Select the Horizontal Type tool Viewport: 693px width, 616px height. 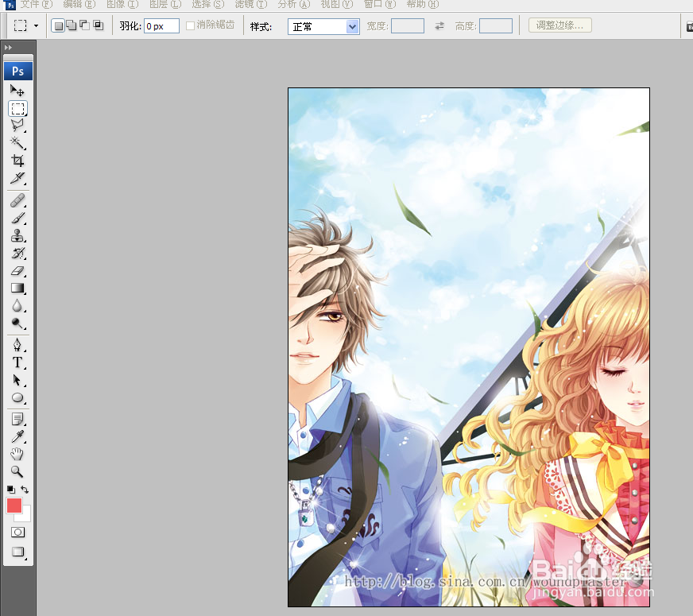tap(17, 362)
